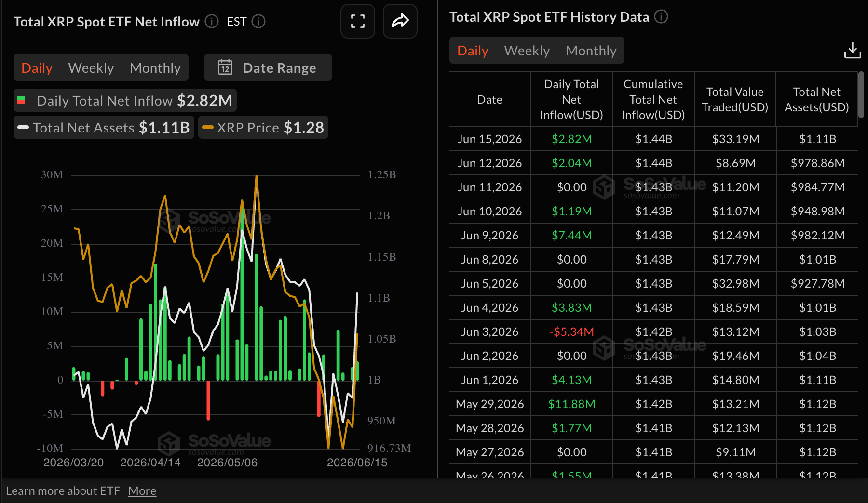Click the 2026/06/15 chart axis date label
Screen dimensions: 868x503
[x=357, y=463]
